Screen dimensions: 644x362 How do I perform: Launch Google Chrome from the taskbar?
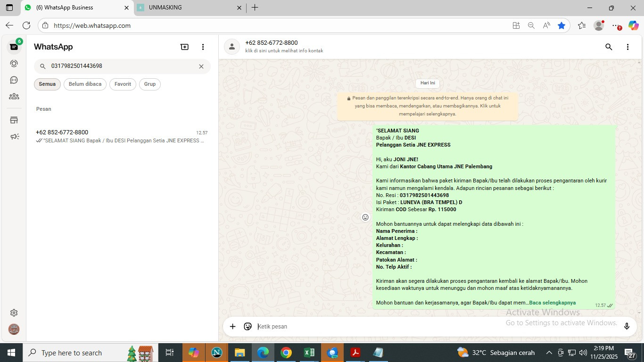[x=286, y=353]
